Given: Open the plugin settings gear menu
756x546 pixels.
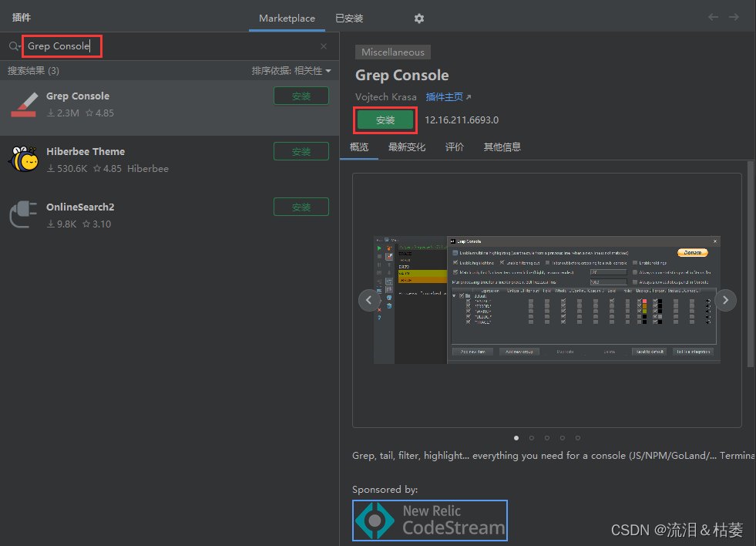Looking at the screenshot, I should 419,19.
